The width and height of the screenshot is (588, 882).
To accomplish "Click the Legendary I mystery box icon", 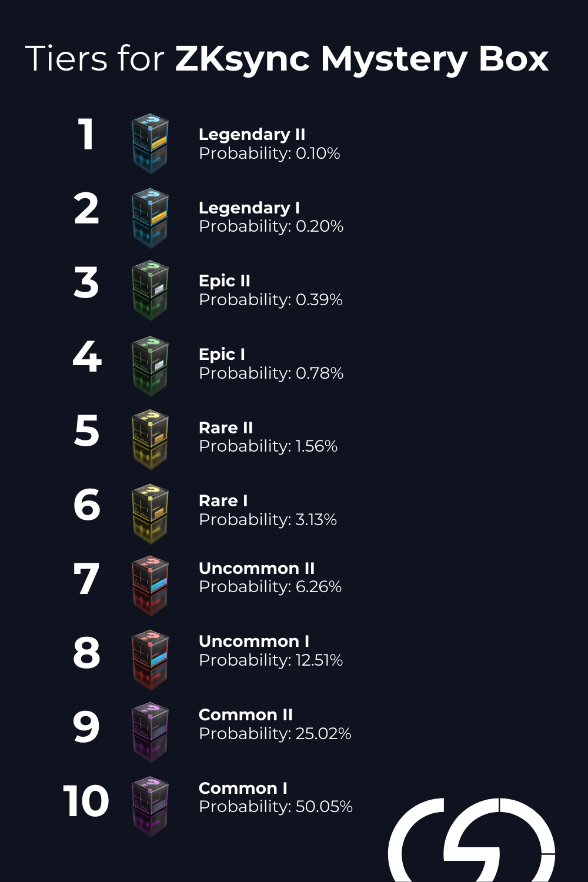I will (x=150, y=216).
